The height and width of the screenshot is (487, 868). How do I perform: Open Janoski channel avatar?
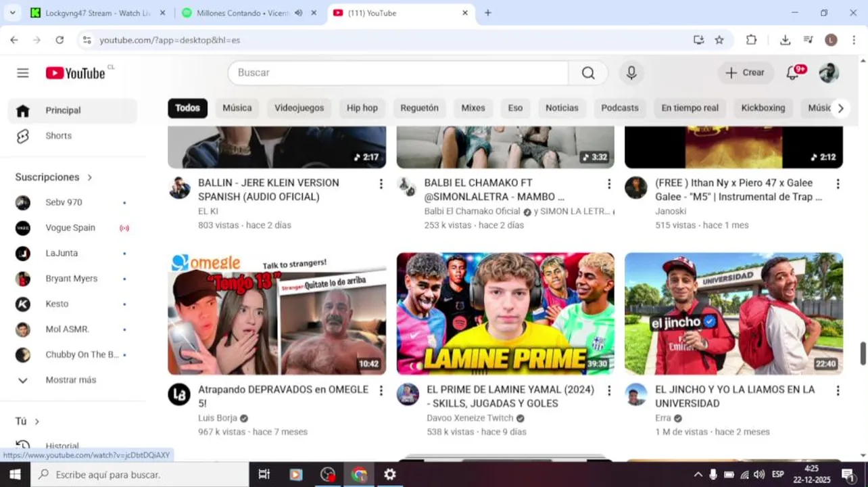(636, 187)
